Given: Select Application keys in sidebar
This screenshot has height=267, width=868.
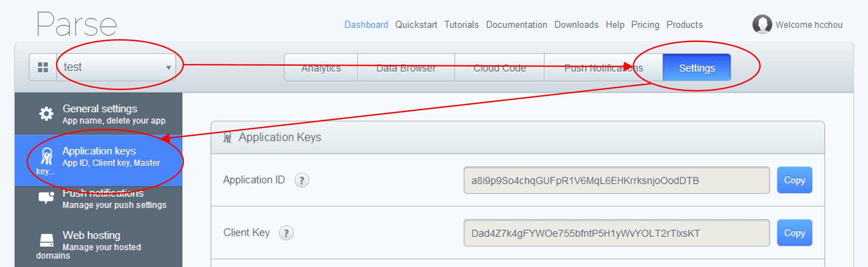Looking at the screenshot, I should (x=98, y=161).
